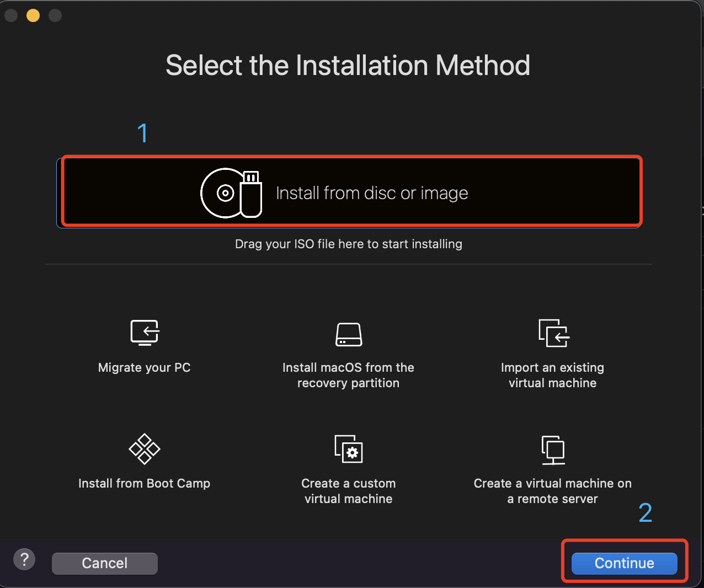The image size is (704, 588).
Task: Choose the recovery partition hard drive icon
Action: point(349,334)
